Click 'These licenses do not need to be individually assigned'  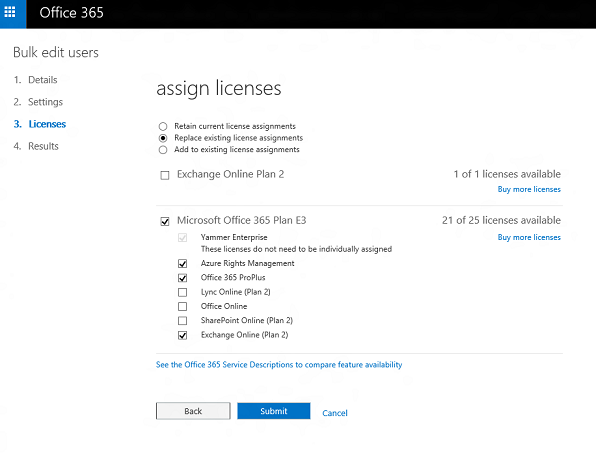[296, 249]
